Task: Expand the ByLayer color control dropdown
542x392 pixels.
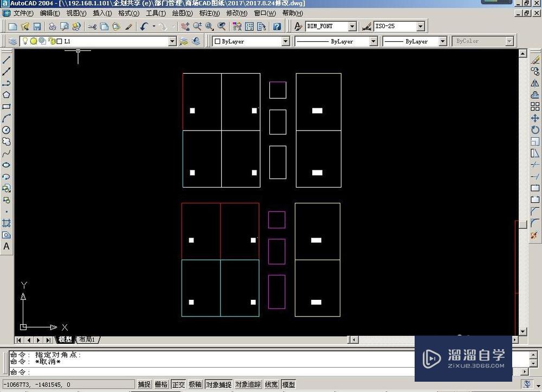Action: pos(286,42)
